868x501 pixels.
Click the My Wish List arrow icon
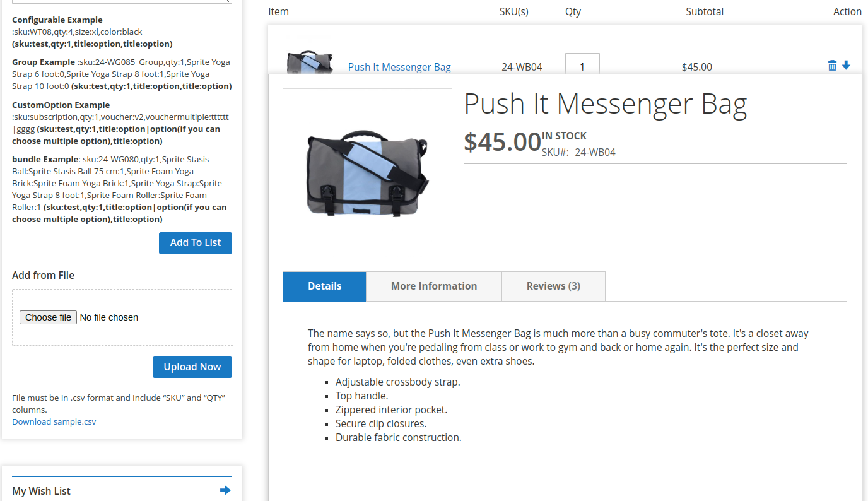(225, 490)
